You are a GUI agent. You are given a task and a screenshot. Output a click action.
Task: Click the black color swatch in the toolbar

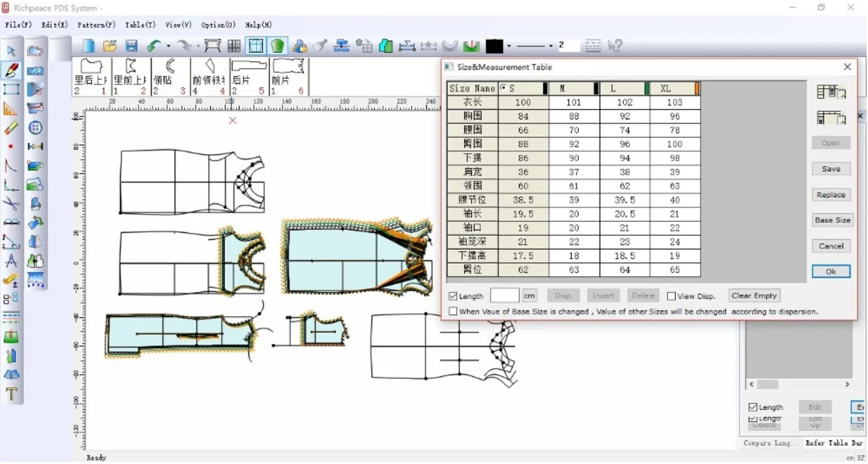tap(495, 44)
